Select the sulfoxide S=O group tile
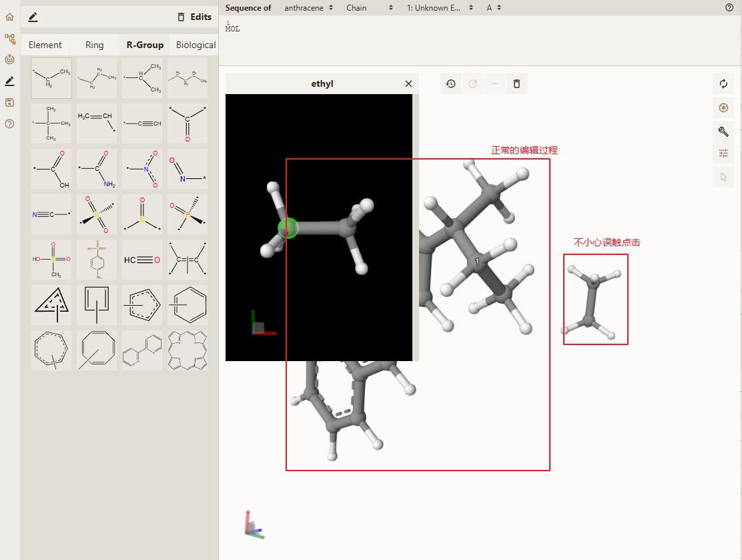Screen dimensions: 742x560 coord(142,214)
